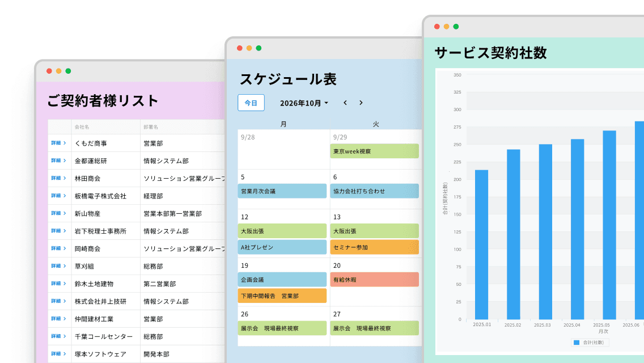Open 詳細 link for 塚本ソフトウェア
The height and width of the screenshot is (363, 644).
point(58,354)
